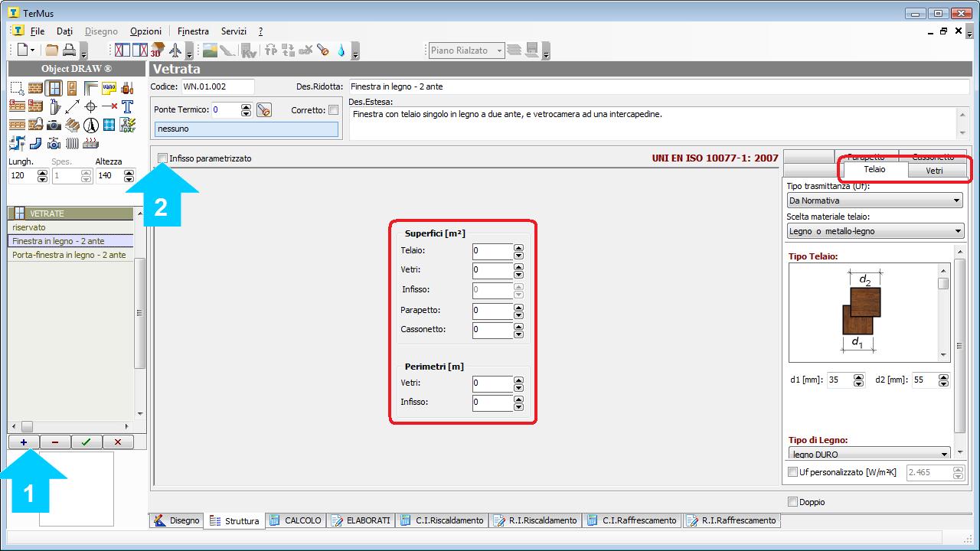Select the door tool in Object DRAW
This screenshot has width=980, height=551.
(x=72, y=88)
